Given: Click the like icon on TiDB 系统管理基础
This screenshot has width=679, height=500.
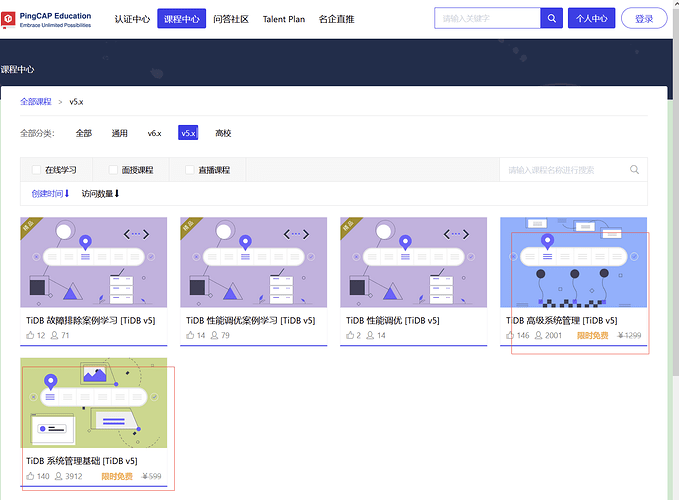Looking at the screenshot, I should point(30,476).
